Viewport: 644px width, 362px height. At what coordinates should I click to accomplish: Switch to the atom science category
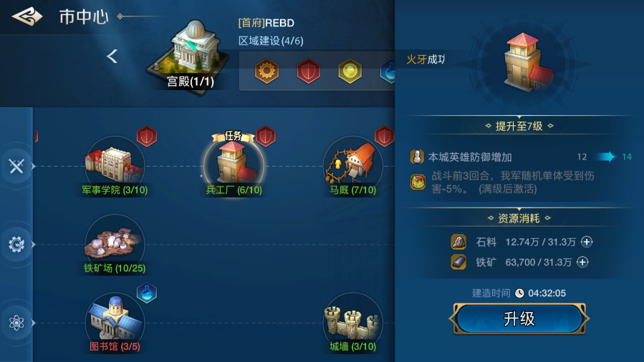pos(16,323)
